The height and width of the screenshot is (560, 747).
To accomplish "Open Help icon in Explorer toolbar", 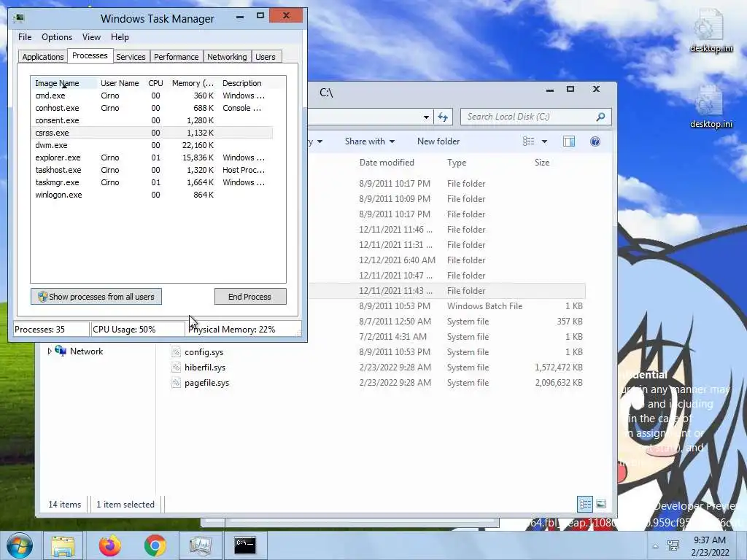I will 595,141.
